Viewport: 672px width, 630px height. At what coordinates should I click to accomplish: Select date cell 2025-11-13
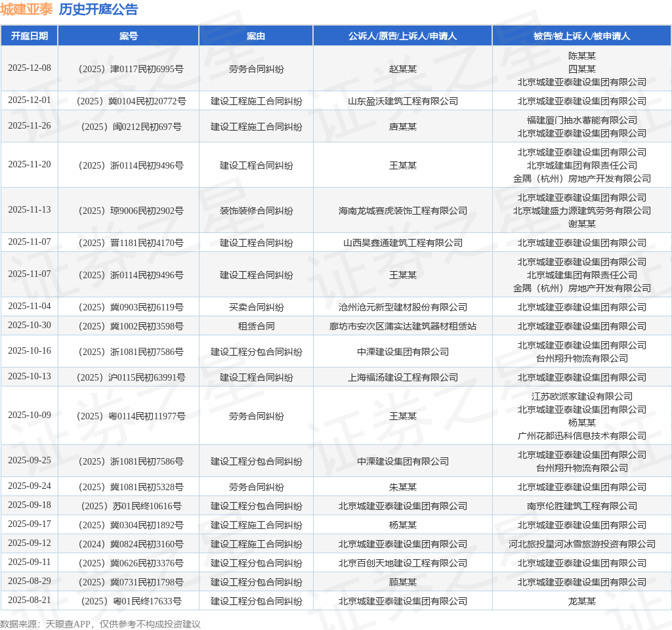tap(29, 209)
